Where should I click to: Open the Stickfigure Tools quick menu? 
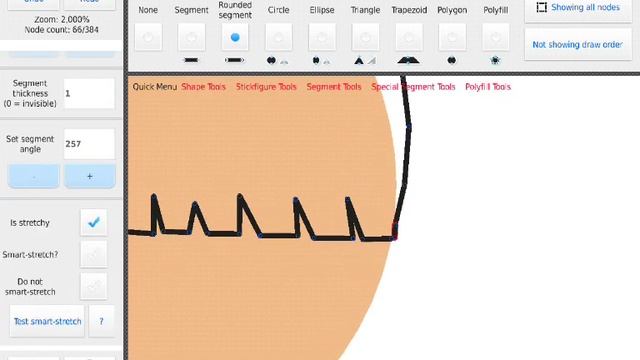(266, 87)
